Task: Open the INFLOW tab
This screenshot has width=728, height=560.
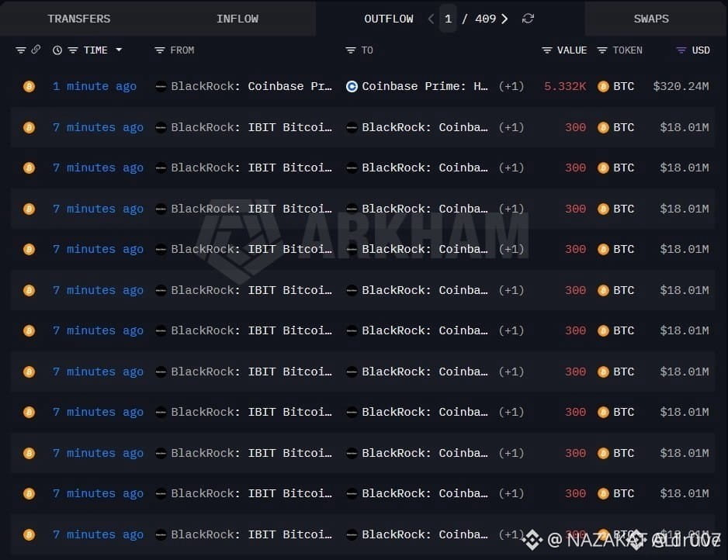Action: click(237, 19)
